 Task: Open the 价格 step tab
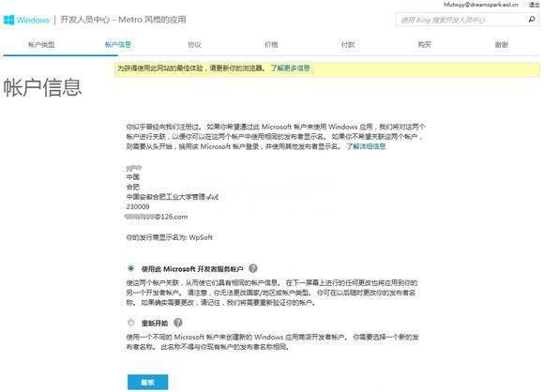[271, 44]
